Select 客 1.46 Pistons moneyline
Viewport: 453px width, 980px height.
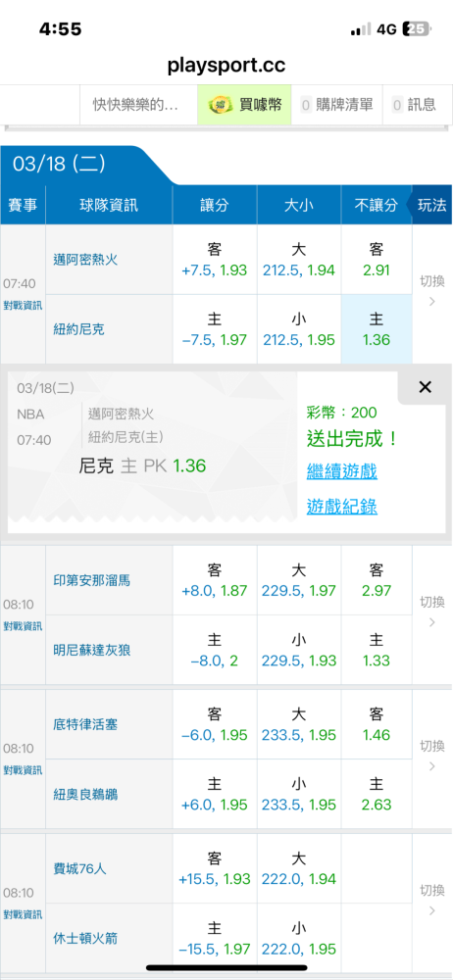click(377, 724)
